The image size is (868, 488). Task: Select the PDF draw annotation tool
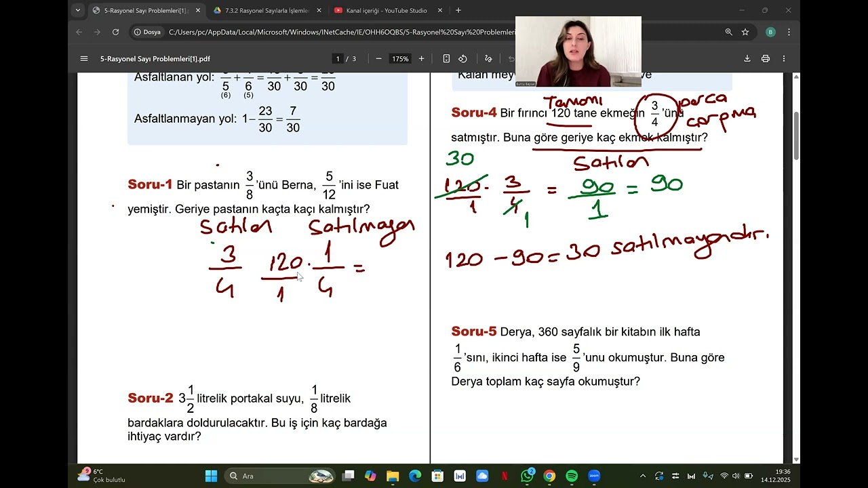[488, 59]
